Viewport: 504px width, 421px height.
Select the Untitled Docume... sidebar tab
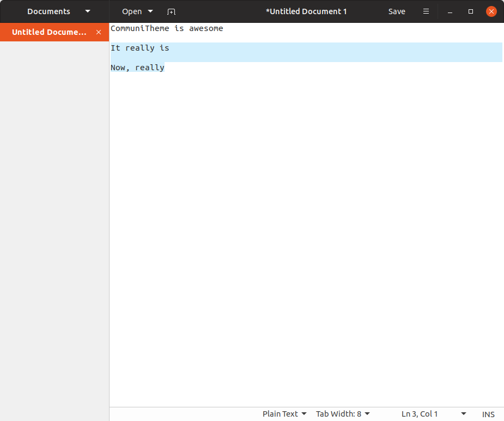coord(49,32)
